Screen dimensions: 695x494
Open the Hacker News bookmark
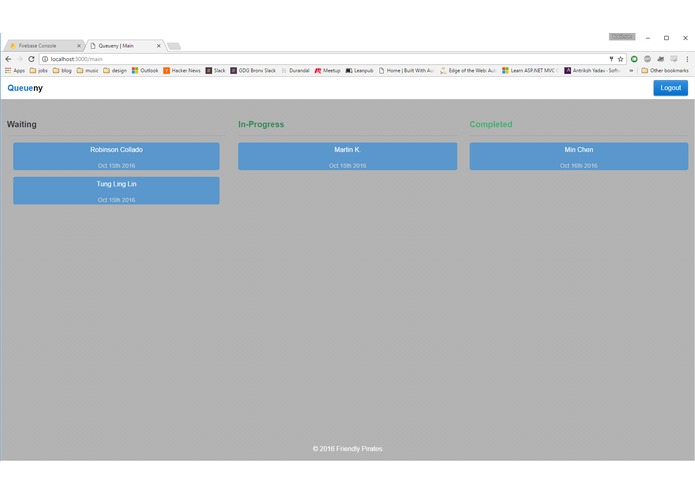click(x=182, y=70)
